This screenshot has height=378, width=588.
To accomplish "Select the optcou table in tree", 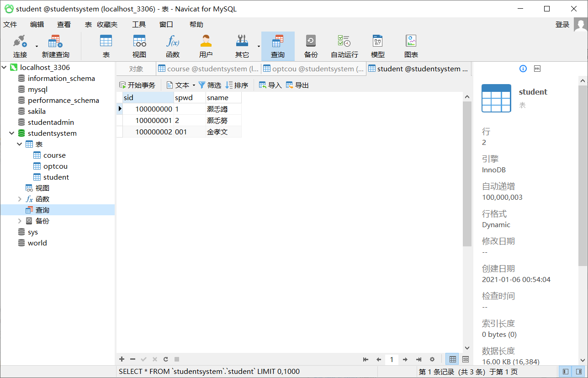I will [x=55, y=166].
